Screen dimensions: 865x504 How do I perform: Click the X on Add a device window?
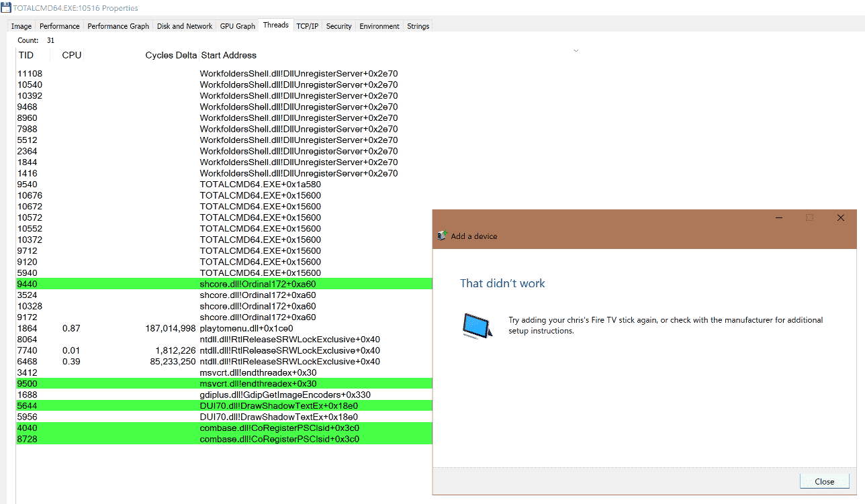[x=841, y=217]
